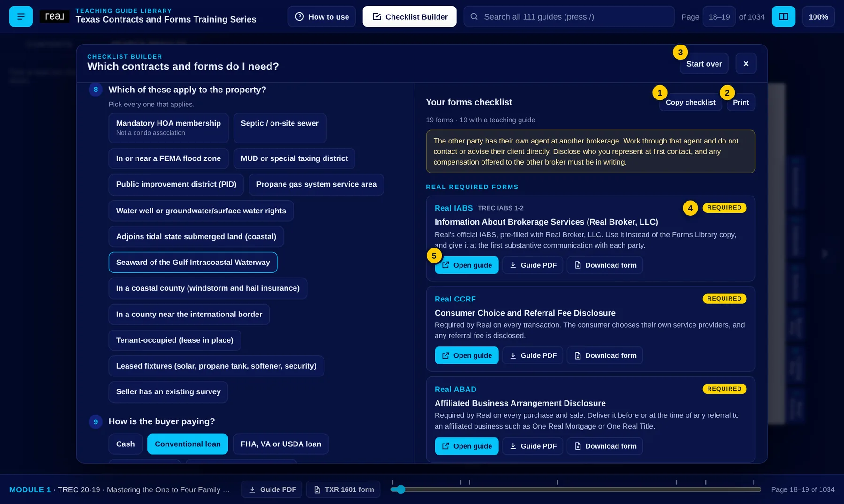The height and width of the screenshot is (504, 844).
Task: Toggle Public improvement district (PID)
Action: 176,184
